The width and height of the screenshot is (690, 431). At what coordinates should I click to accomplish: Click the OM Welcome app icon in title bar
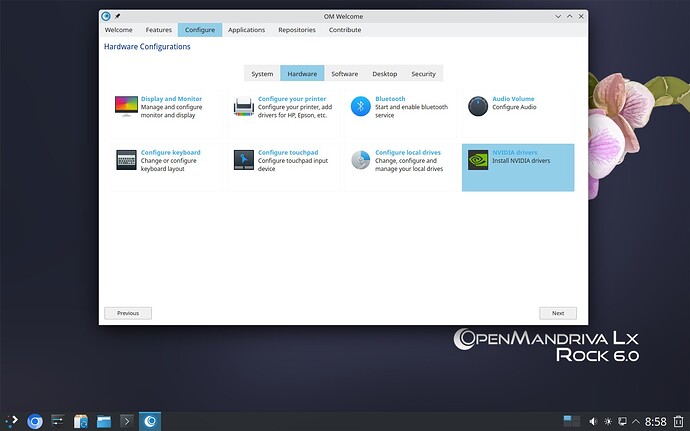point(106,16)
